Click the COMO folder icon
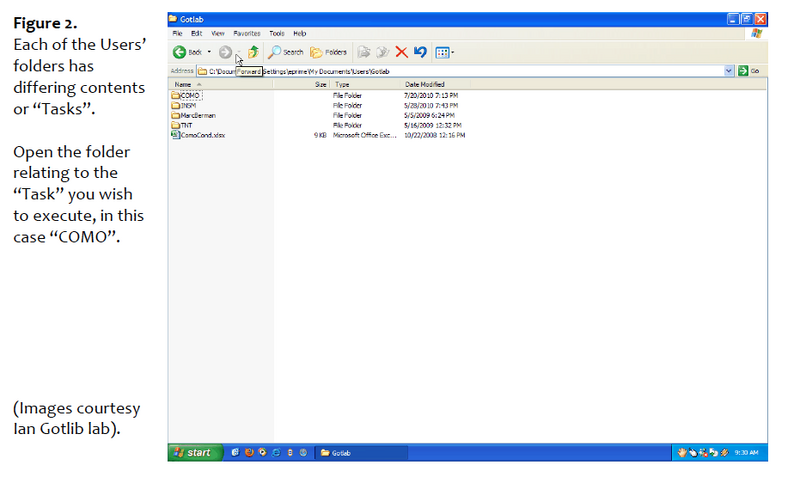Screen dimensions: 800x477 pyautogui.click(x=175, y=95)
